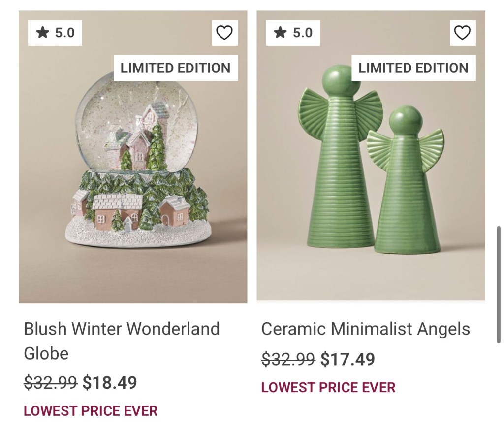Click the crossed-out $32.99 price under the angels
The width and height of the screenshot is (504, 440).
click(288, 359)
